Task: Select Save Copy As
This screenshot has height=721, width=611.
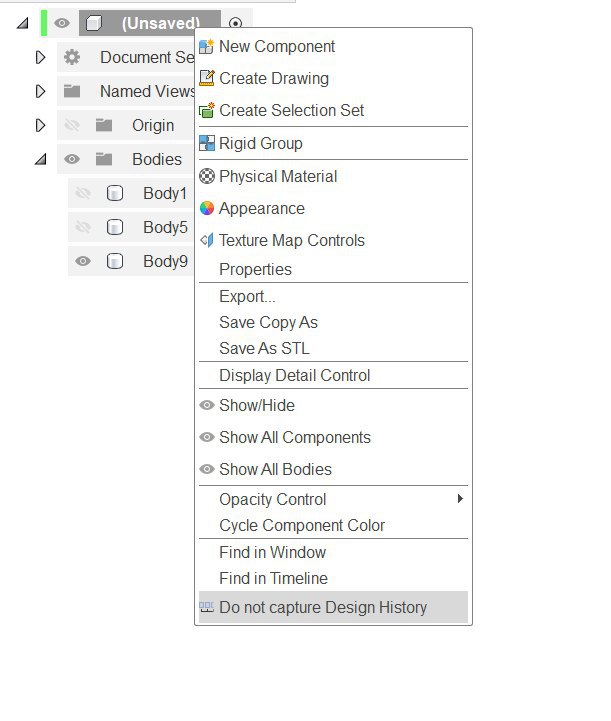Action: tap(333, 322)
